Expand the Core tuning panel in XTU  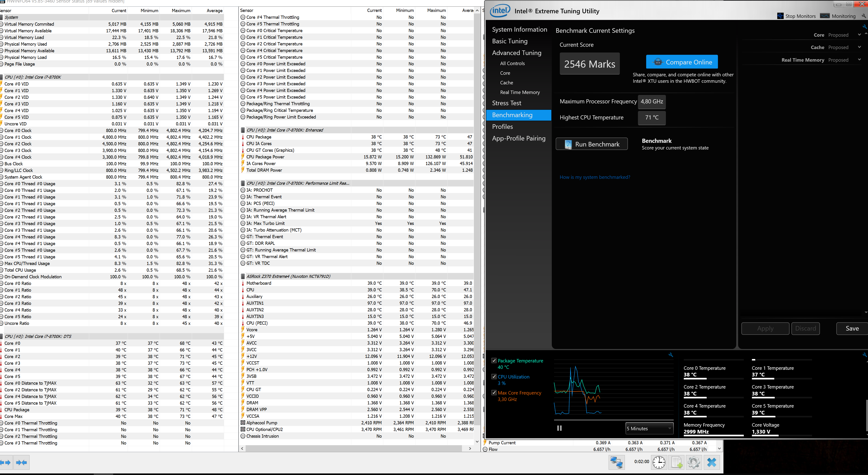point(504,72)
